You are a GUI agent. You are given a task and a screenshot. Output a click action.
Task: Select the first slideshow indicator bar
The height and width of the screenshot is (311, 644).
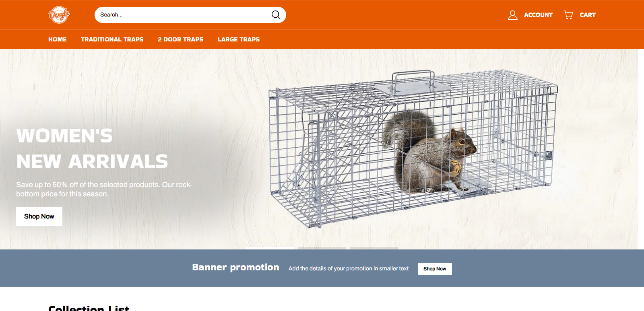click(270, 248)
